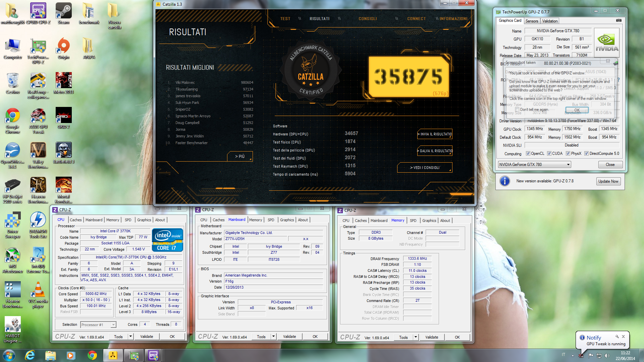Open the Recycle Bin (Cestino) icon
This screenshot has height=362, width=644.
pos(13,83)
